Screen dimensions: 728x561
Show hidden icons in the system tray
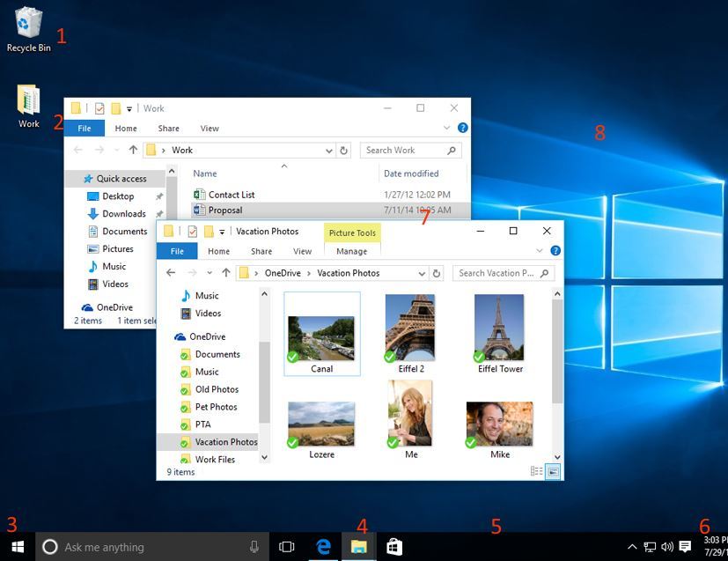[x=632, y=546]
